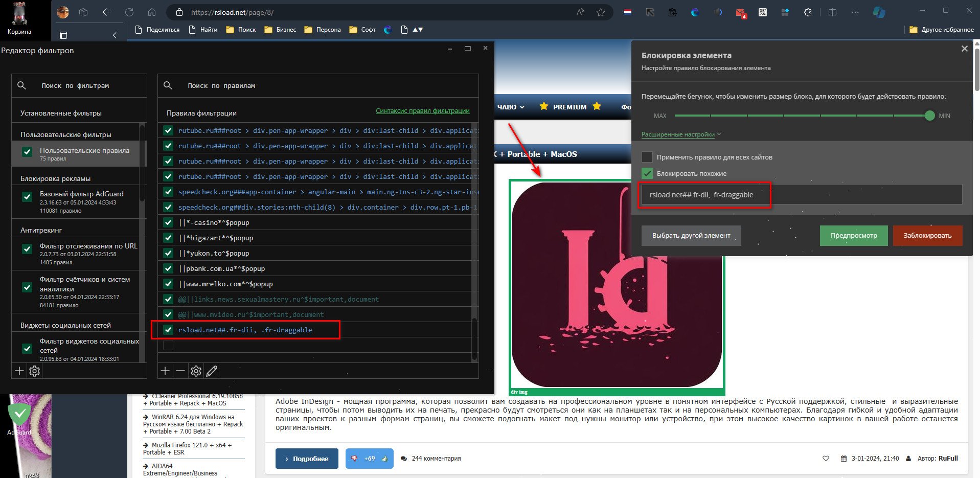Close the element blocking panel
This screenshot has width=980, height=478.
pos(964,49)
